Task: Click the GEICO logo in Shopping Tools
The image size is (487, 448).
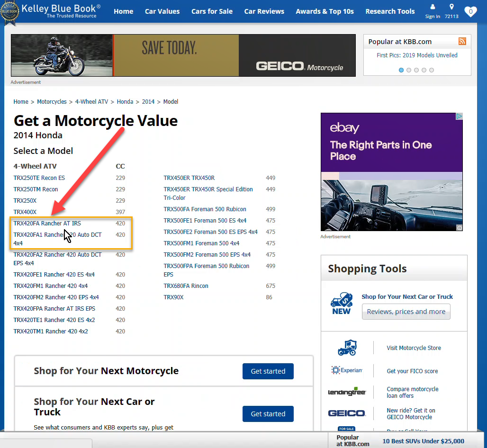Action: pos(347,413)
